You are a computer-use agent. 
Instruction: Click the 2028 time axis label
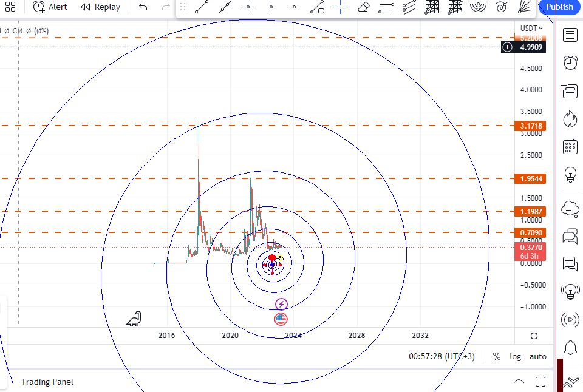(x=356, y=336)
